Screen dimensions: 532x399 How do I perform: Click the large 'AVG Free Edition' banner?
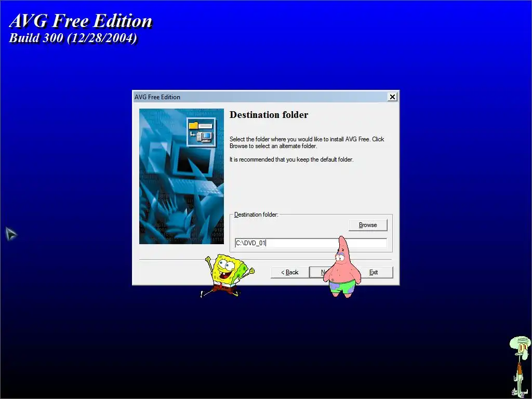click(81, 21)
